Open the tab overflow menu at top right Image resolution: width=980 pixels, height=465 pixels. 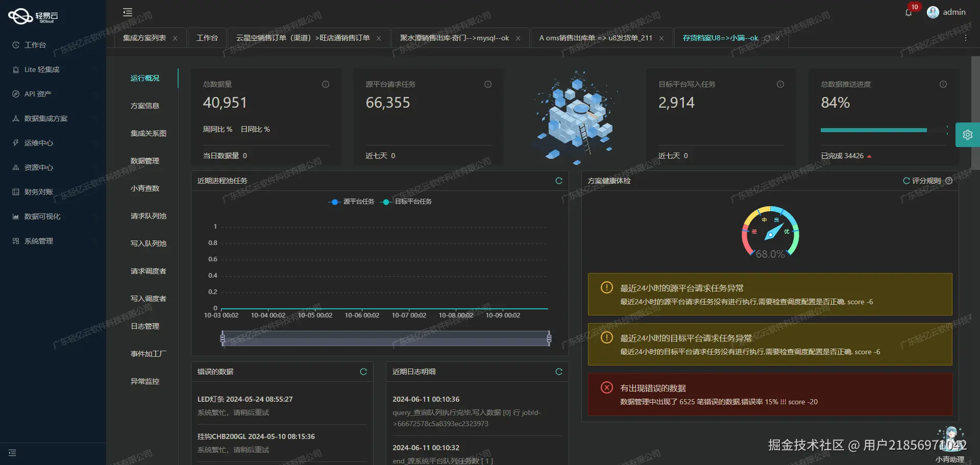point(965,37)
